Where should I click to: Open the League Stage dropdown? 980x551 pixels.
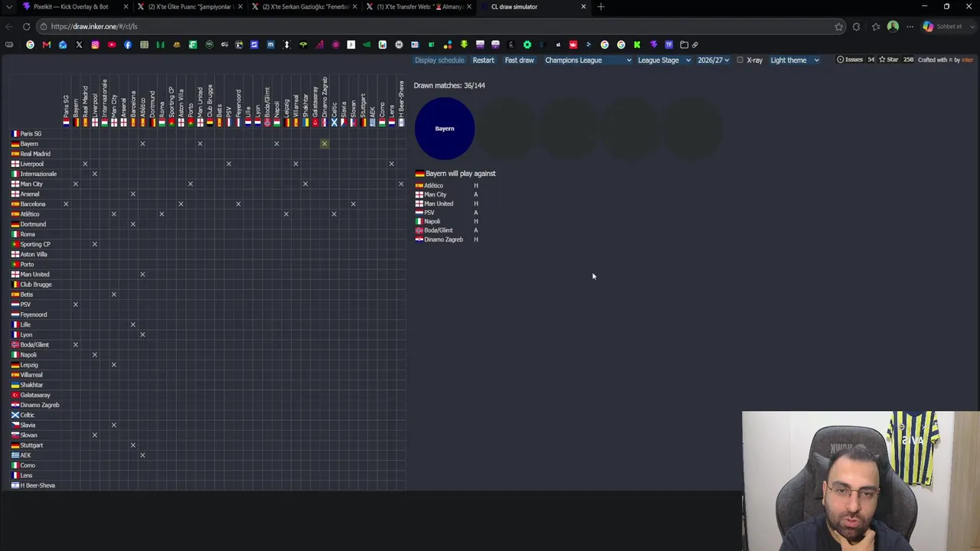point(664,60)
